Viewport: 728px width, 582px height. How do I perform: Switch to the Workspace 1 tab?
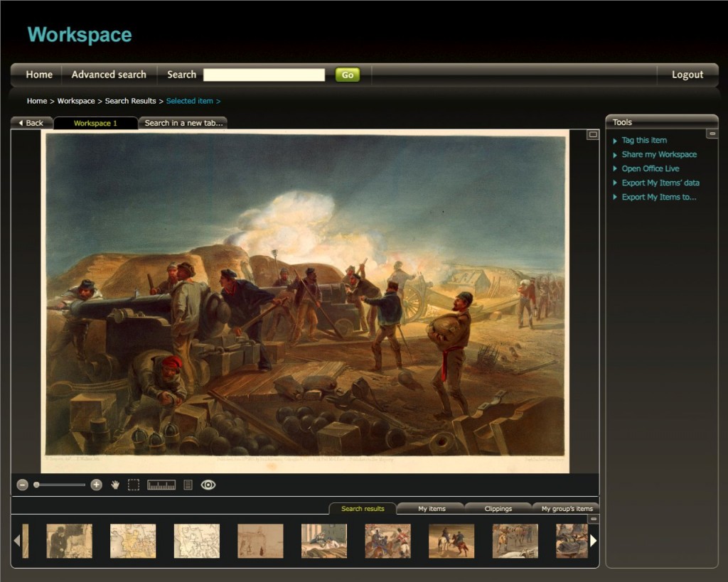point(96,123)
